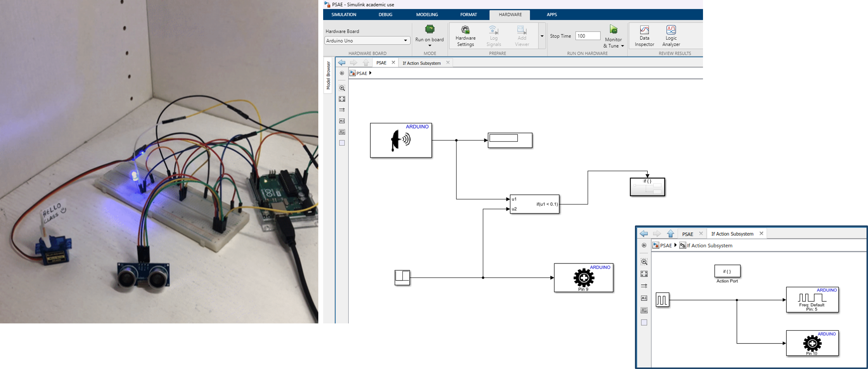
Task: Open the Data Inspector
Action: pos(644,36)
